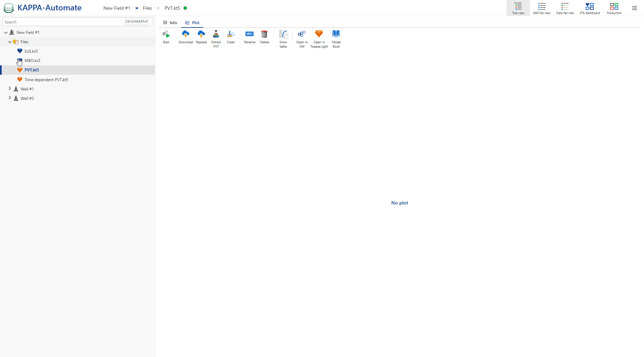
Task: Click the Replace cloud icon
Action: [201, 34]
